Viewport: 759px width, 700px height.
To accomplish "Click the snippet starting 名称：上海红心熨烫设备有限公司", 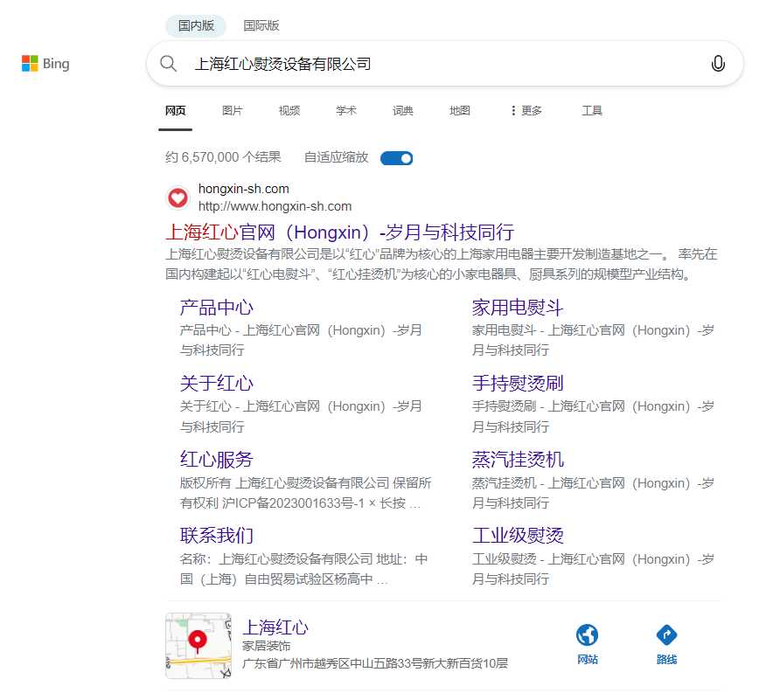I will click(x=303, y=569).
